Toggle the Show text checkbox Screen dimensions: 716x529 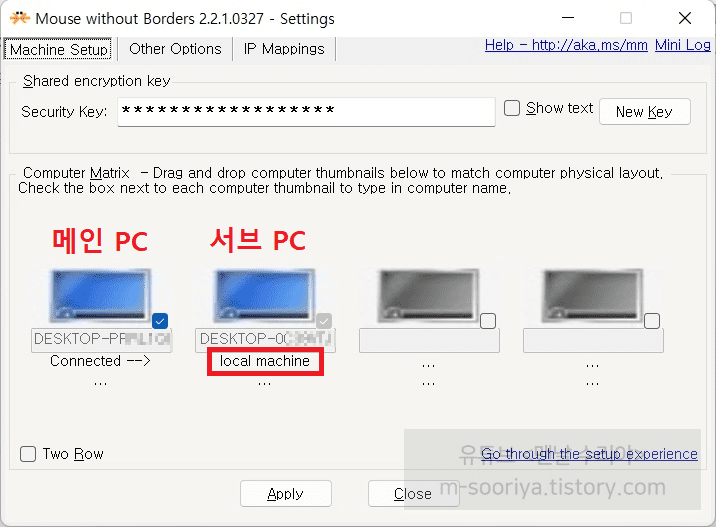[512, 108]
